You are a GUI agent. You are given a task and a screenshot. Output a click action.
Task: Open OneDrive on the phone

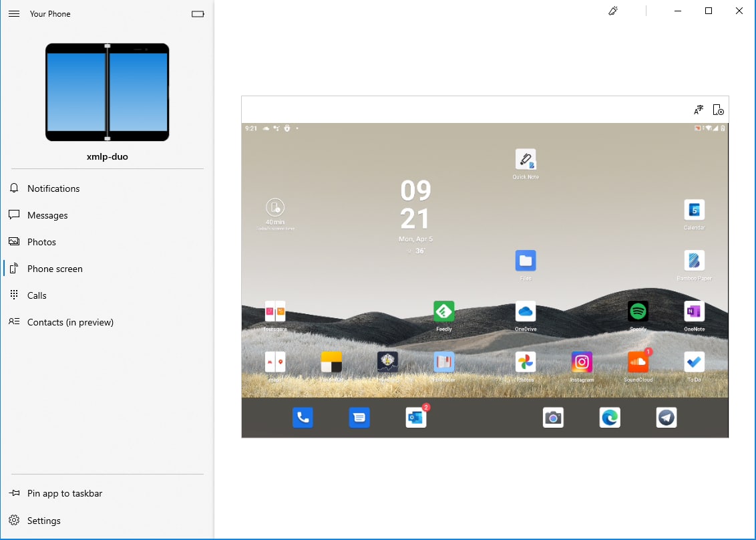pyautogui.click(x=526, y=316)
